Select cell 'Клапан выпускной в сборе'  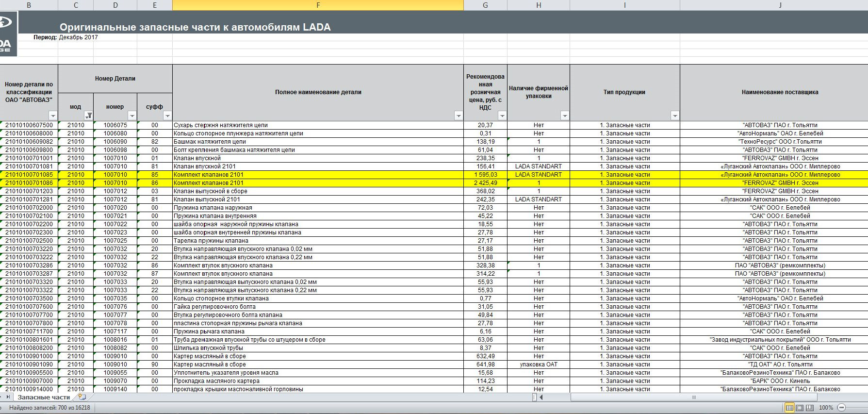coord(318,191)
